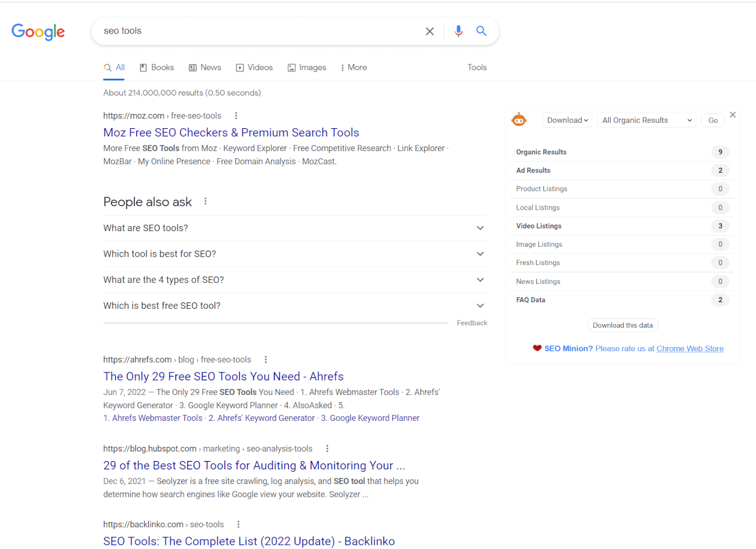Image resolution: width=756 pixels, height=549 pixels.
Task: Open the Tools search options
Action: (477, 67)
